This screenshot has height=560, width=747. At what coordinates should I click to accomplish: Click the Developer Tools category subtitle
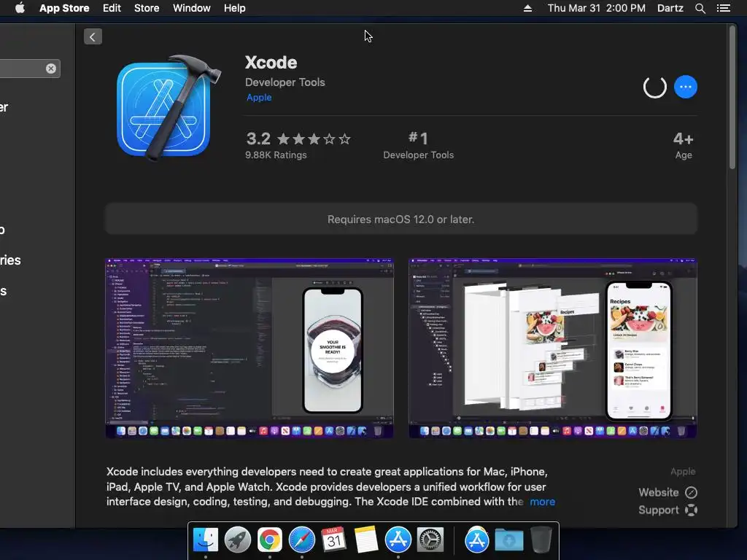click(x=285, y=82)
